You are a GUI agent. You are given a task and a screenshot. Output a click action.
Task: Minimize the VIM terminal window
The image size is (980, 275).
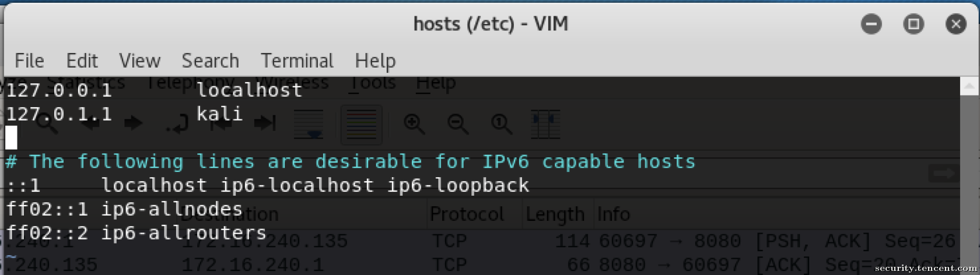(871, 24)
